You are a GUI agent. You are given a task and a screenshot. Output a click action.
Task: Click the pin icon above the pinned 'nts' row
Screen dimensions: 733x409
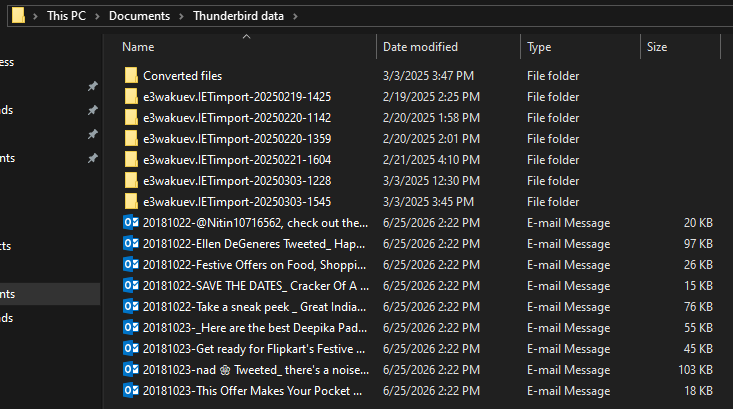93,134
